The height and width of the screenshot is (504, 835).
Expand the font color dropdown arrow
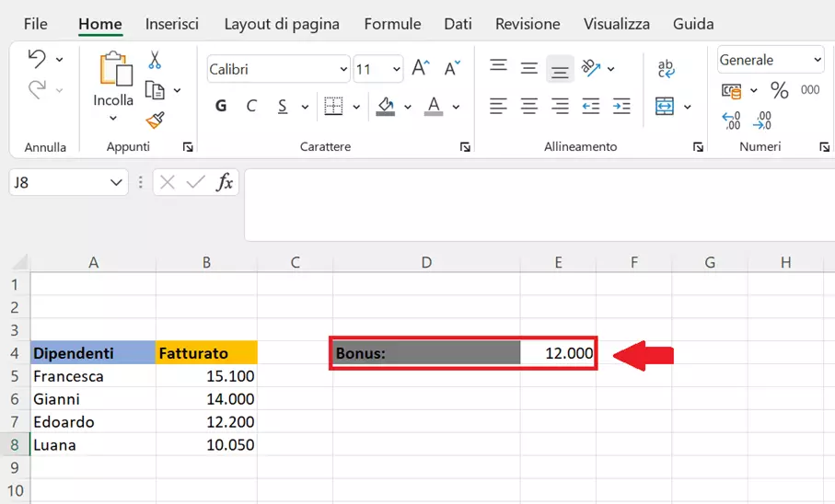[456, 107]
